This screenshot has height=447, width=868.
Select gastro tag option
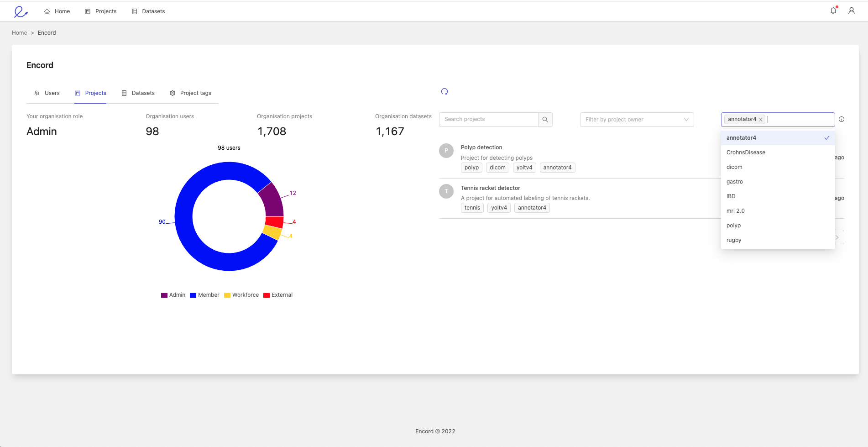(778, 182)
